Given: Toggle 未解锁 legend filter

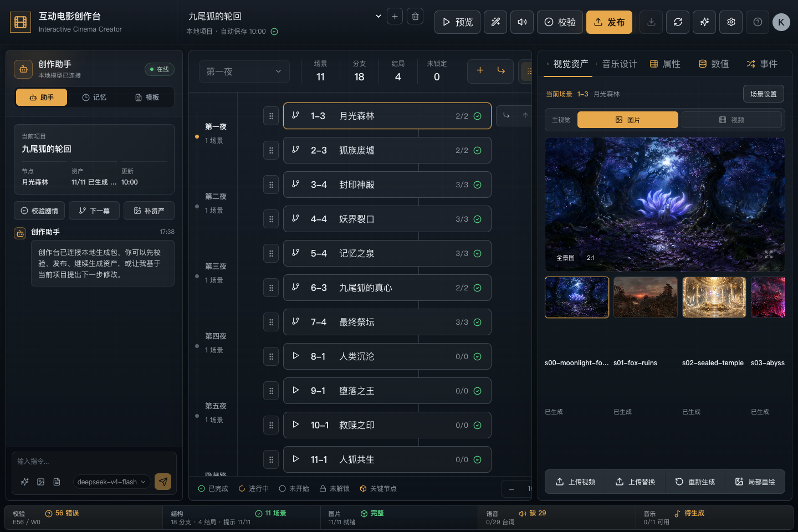Looking at the screenshot, I should [x=335, y=489].
